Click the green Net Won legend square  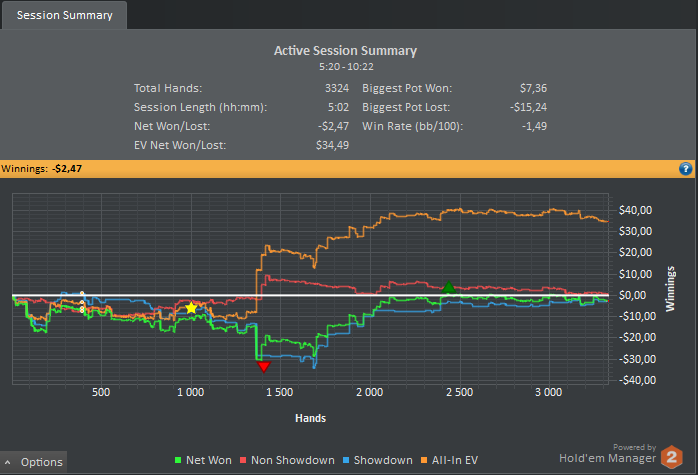click(x=177, y=460)
